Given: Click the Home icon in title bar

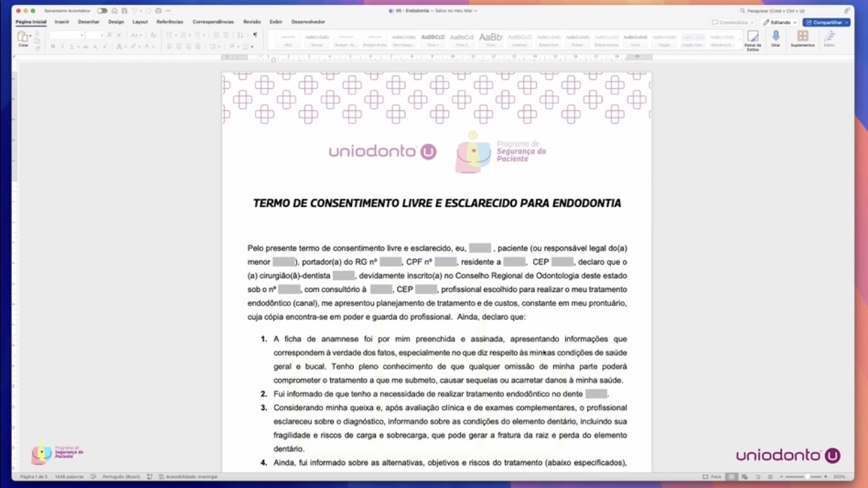Looking at the screenshot, I should [x=115, y=11].
